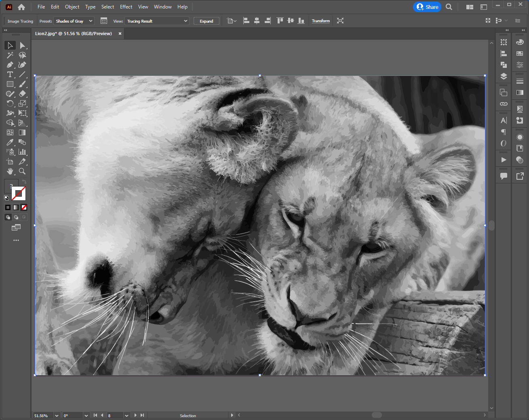This screenshot has height=420, width=529.
Task: Switch to the Lion2.jpg document tab
Action: tap(74, 34)
